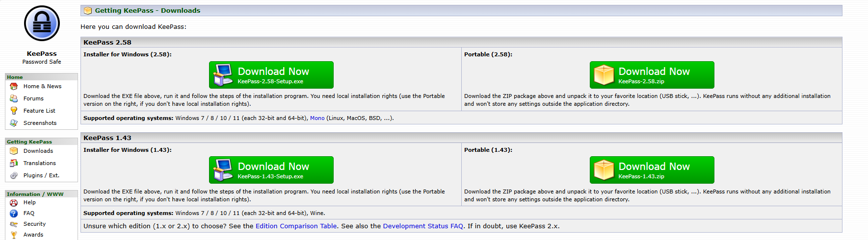The width and height of the screenshot is (868, 240).
Task: Click box icon on KeePass-2.58.zip button
Action: pos(604,75)
